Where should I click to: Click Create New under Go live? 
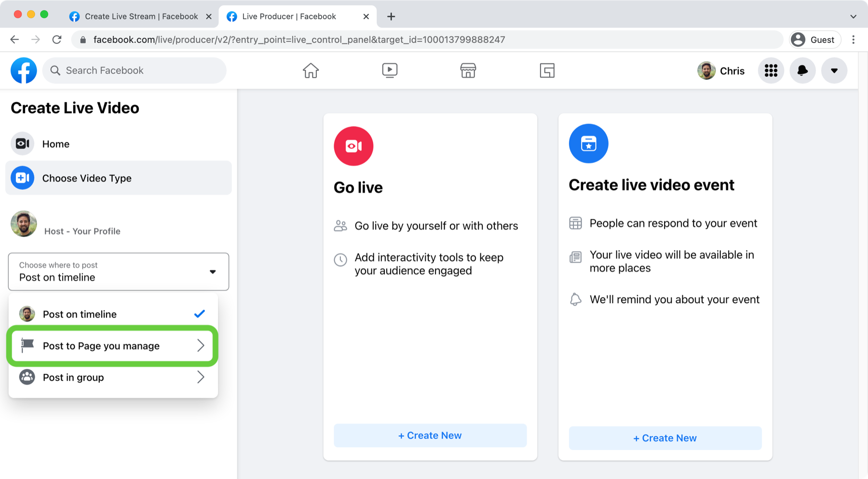point(430,436)
